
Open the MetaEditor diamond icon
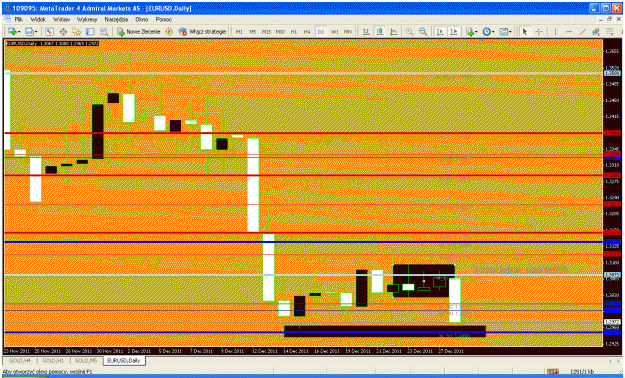(169, 32)
